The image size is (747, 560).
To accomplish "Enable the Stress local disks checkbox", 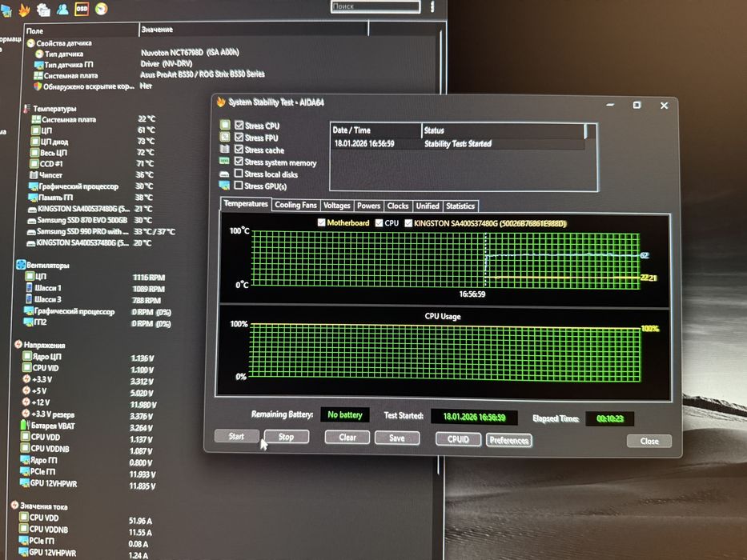I will point(239,174).
